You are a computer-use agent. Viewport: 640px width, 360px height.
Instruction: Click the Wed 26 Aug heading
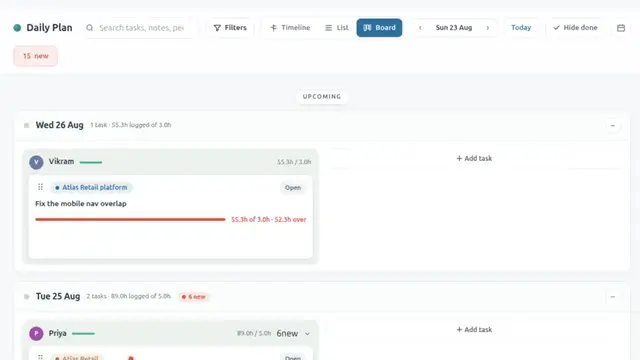point(60,125)
